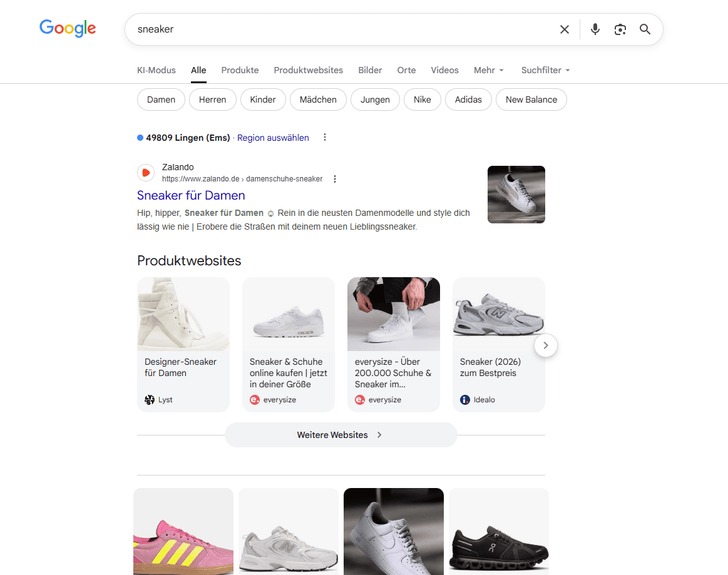Switch to Bilder tab
The width and height of the screenshot is (728, 575).
point(370,70)
